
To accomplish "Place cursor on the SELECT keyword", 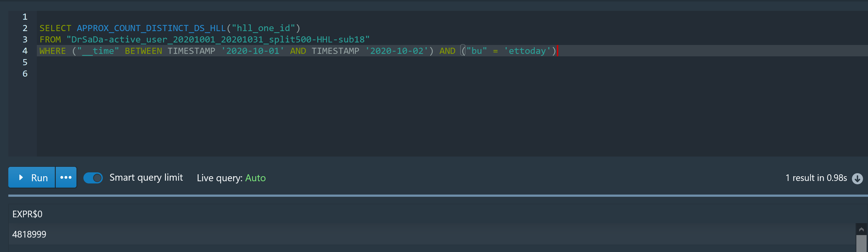I will (x=55, y=28).
